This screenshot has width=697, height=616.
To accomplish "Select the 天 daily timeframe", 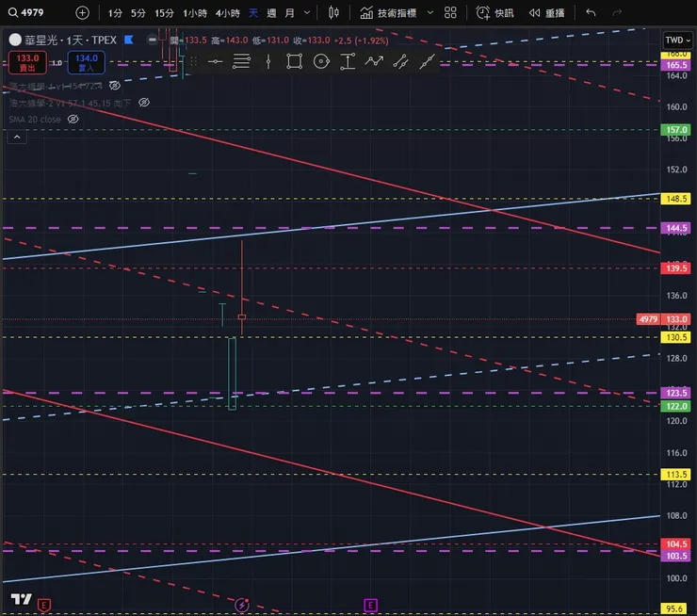I will 253,13.
